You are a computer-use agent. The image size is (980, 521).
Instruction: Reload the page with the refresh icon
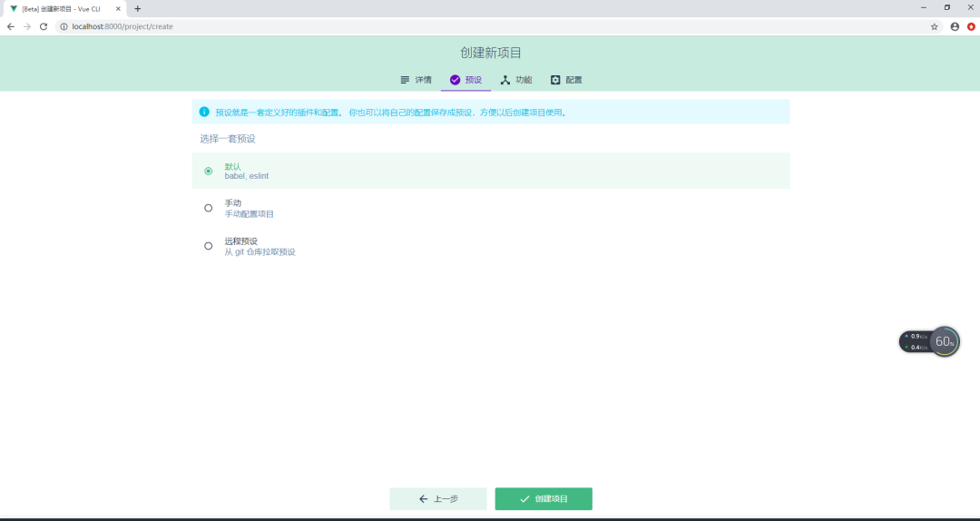point(43,26)
